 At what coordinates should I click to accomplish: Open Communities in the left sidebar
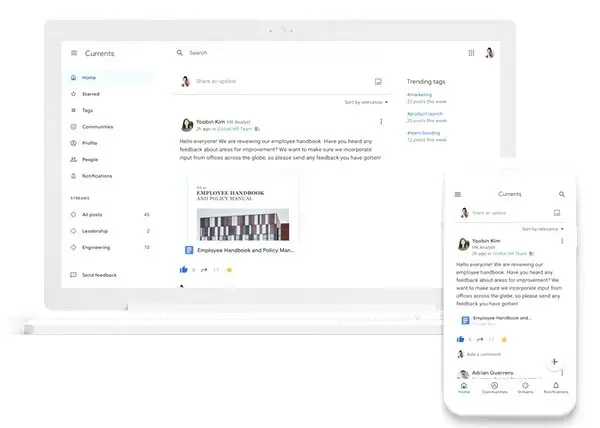coord(73,127)
